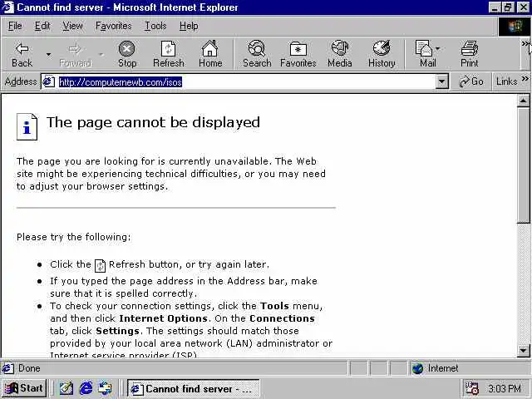Expand the Mail button dropdown arrow
532x399 pixels.
click(438, 49)
